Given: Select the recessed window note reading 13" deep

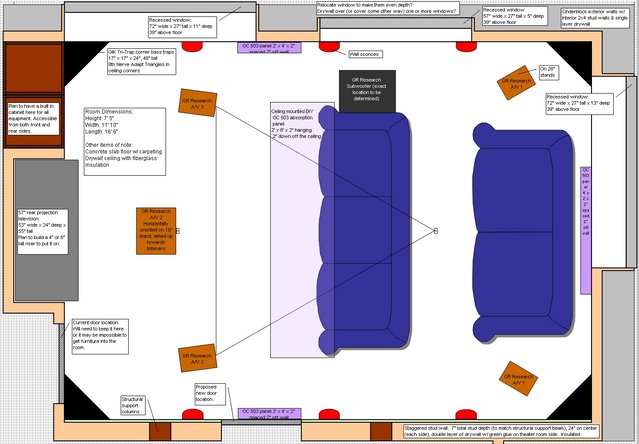Looking at the screenshot, I should click(579, 103).
